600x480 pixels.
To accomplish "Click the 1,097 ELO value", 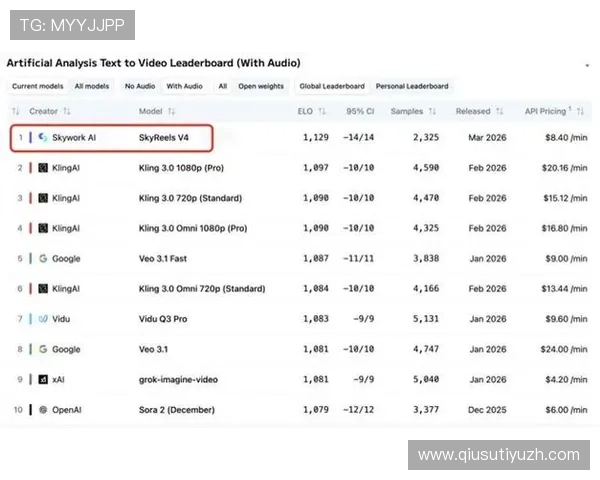I will pyautogui.click(x=316, y=168).
